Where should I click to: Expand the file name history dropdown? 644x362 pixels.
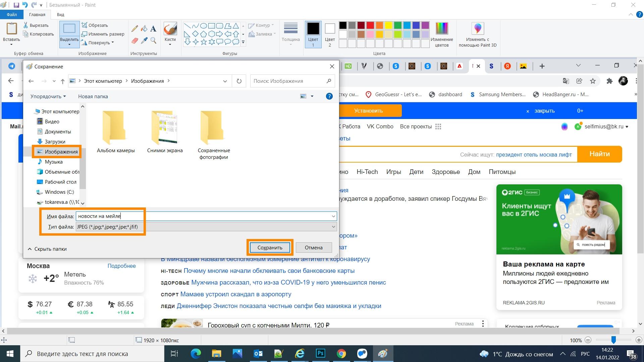(333, 216)
